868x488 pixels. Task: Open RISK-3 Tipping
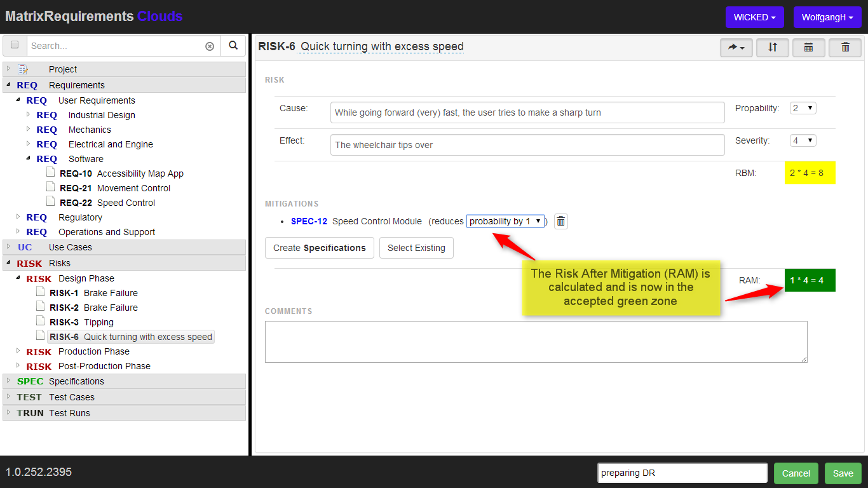[81, 322]
